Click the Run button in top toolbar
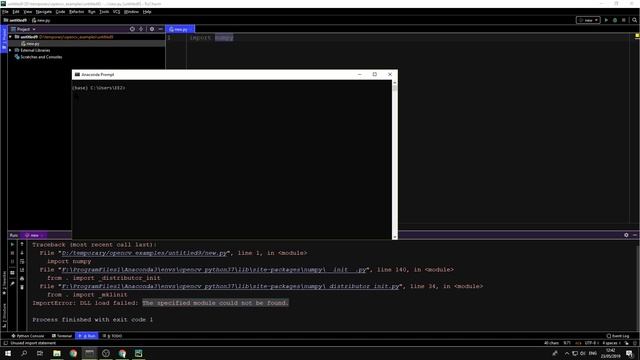 (606, 20)
